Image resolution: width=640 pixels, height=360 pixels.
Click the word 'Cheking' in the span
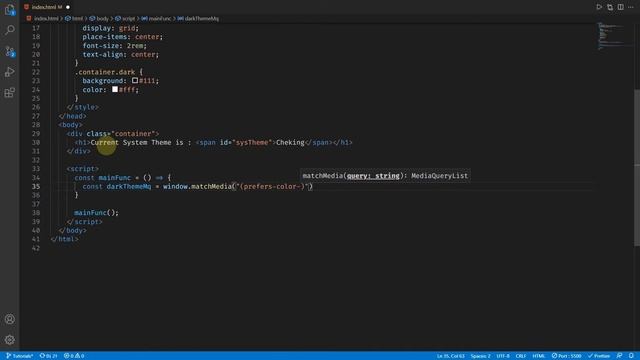click(x=290, y=142)
